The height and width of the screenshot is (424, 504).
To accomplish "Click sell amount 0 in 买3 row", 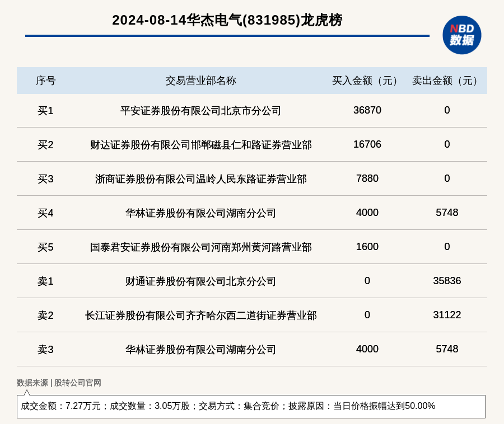I will [x=447, y=178].
